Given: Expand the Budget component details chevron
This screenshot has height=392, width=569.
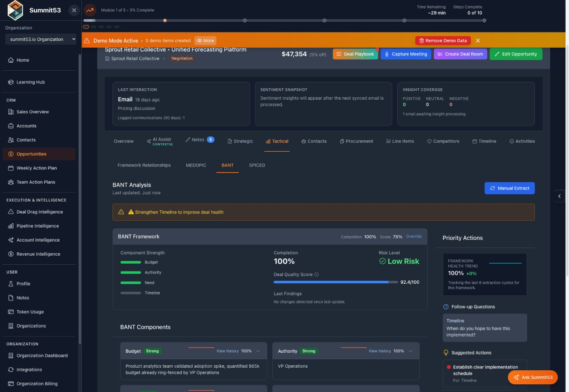Looking at the screenshot, I should (257, 351).
